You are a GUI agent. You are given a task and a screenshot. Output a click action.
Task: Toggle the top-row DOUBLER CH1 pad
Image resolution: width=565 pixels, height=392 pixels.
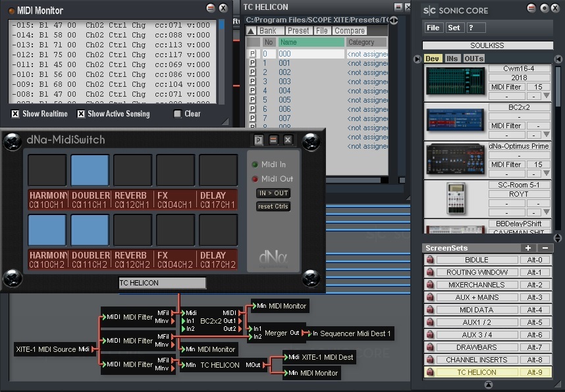point(90,170)
